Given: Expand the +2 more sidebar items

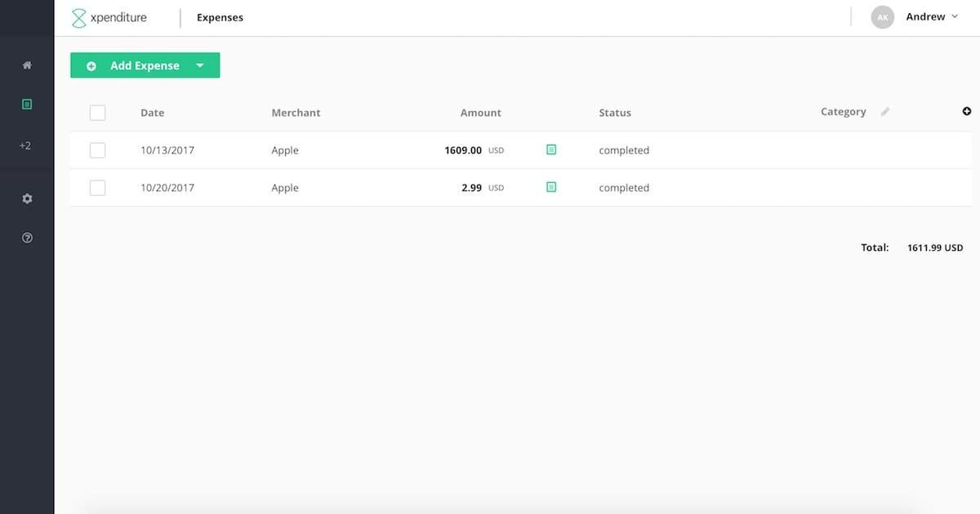Looking at the screenshot, I should coord(25,145).
